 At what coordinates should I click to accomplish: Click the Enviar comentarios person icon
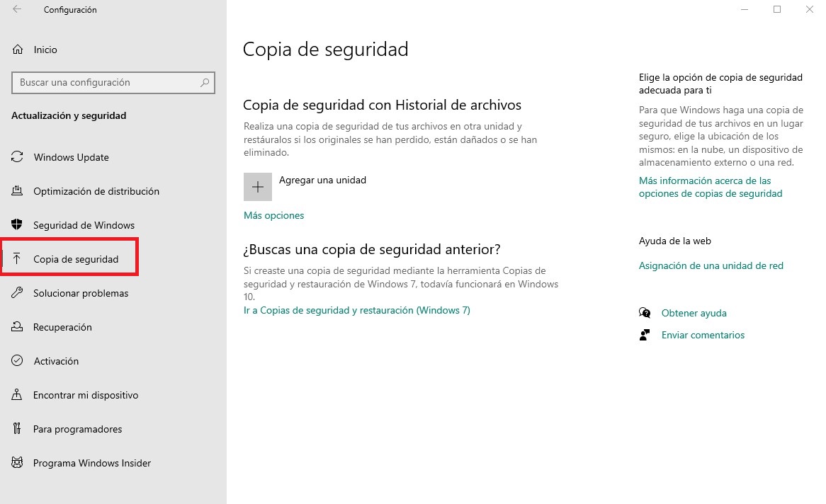645,335
